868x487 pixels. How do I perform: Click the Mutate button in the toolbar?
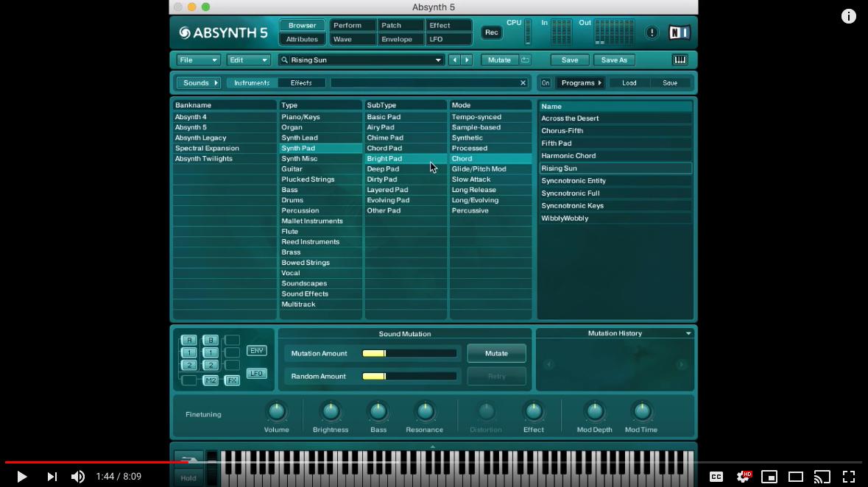tap(499, 60)
